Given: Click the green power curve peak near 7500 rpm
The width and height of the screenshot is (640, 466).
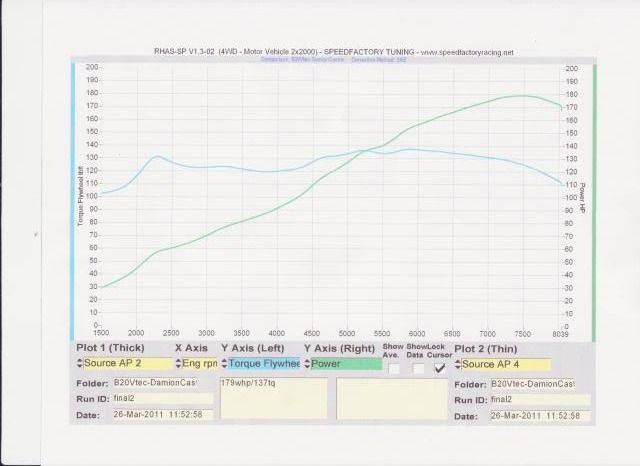Looking at the screenshot, I should 520,96.
